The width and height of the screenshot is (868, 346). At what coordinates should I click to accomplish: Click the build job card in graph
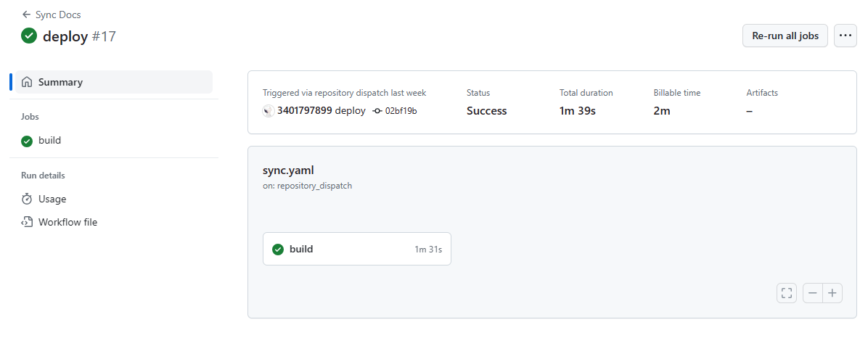click(x=356, y=249)
